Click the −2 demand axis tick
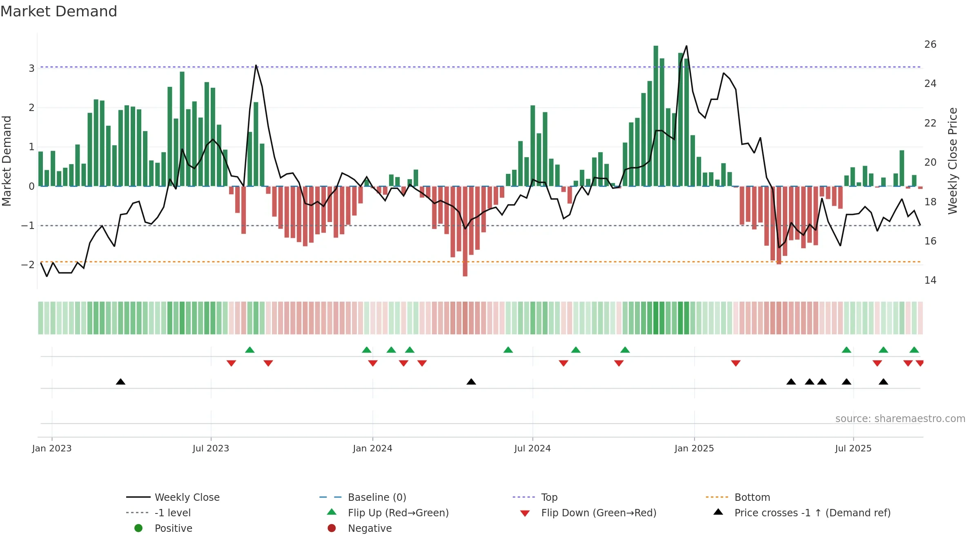 coord(28,265)
